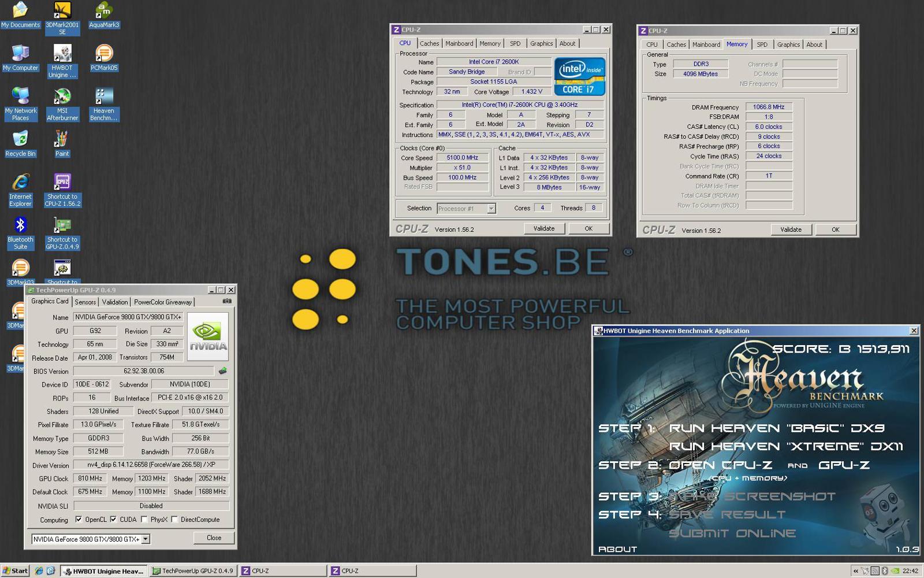
Task: Click Internet Explorer quick launch icon
Action: (x=39, y=570)
